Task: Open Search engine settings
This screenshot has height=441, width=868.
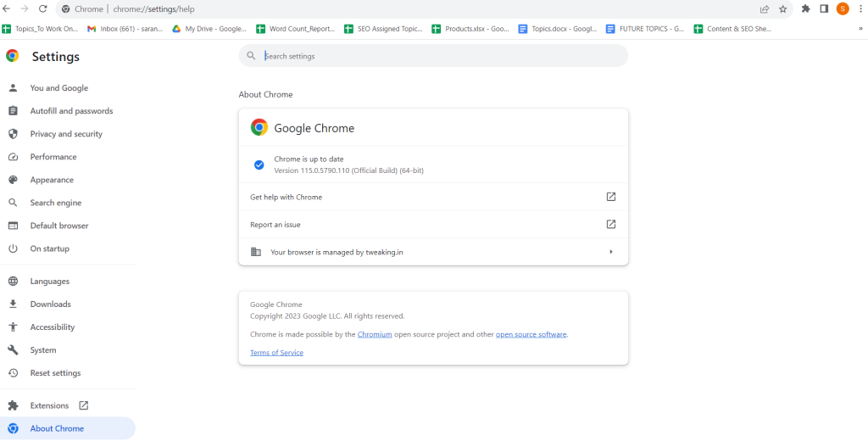Action: 56,203
